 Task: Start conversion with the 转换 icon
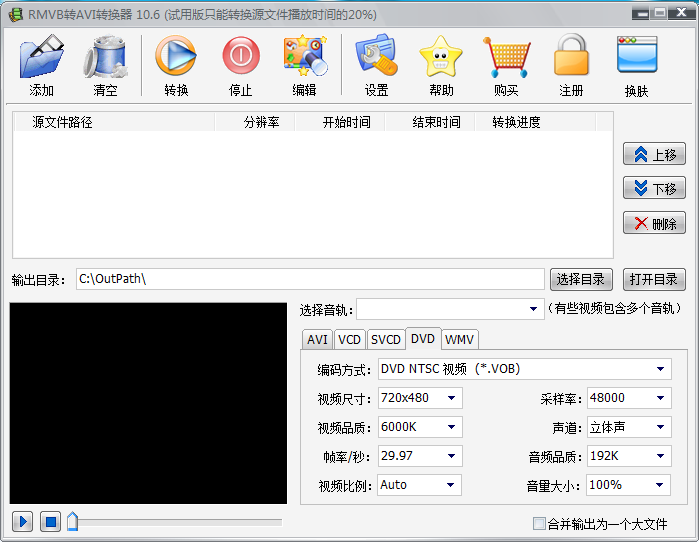pos(176,56)
